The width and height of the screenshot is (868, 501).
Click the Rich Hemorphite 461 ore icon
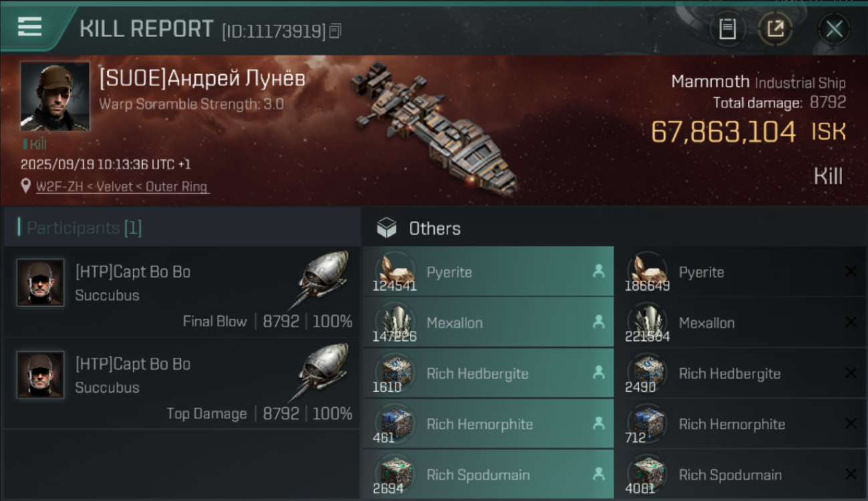394,422
